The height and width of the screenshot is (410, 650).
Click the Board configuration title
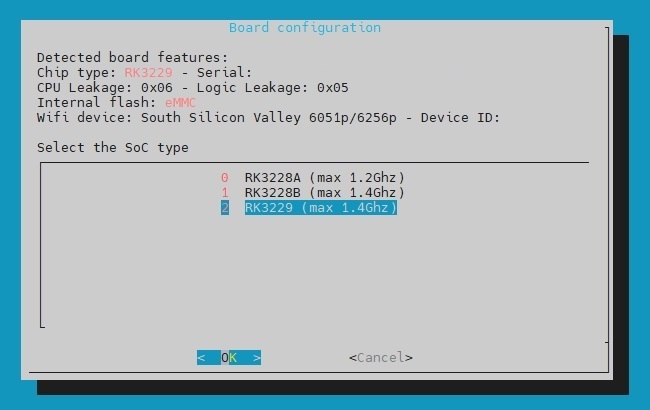305,28
